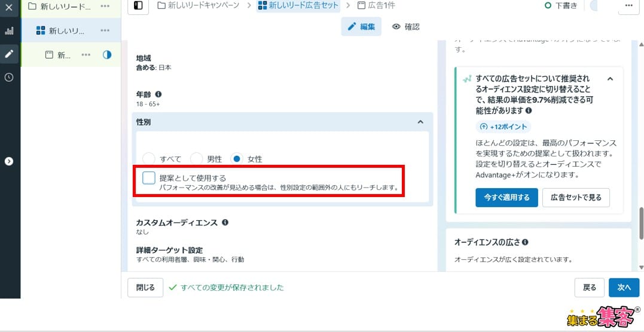Collapse the 性別 section chevron
This screenshot has width=644, height=332.
click(420, 122)
